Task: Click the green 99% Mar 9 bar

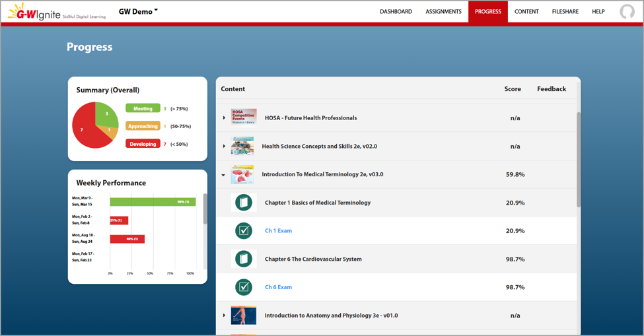Action: coord(153,202)
